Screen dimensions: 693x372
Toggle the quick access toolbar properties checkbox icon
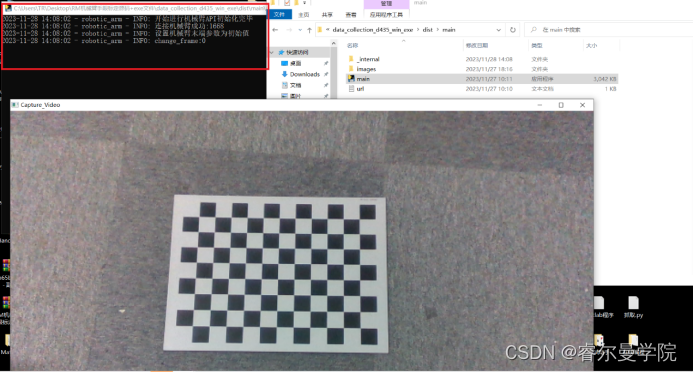coord(287,3)
